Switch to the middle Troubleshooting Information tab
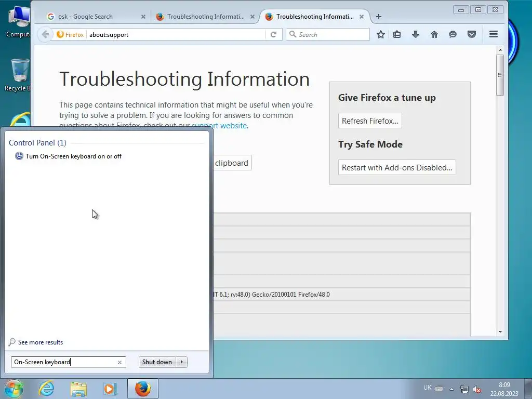Viewport: 532px width, 399px height. [206, 16]
